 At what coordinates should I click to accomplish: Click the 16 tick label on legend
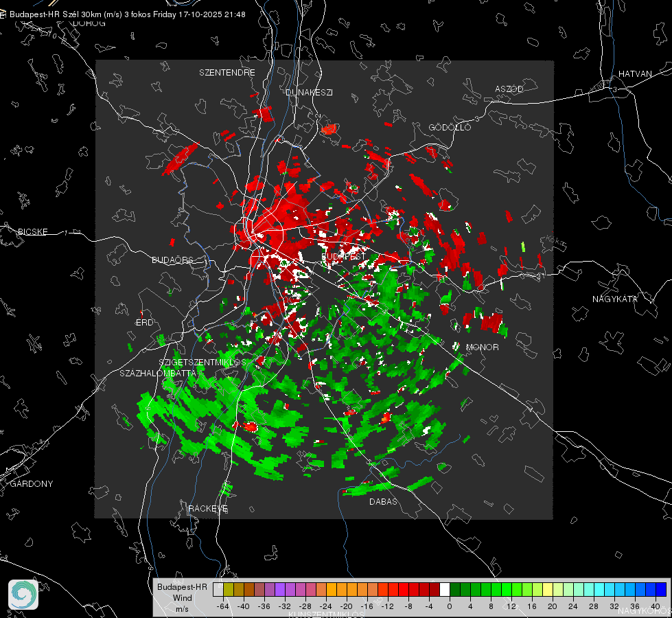pos(532,606)
